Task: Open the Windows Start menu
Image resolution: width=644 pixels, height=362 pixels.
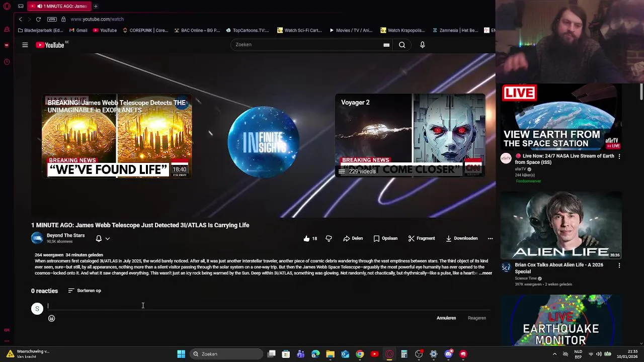Action: pos(181,354)
